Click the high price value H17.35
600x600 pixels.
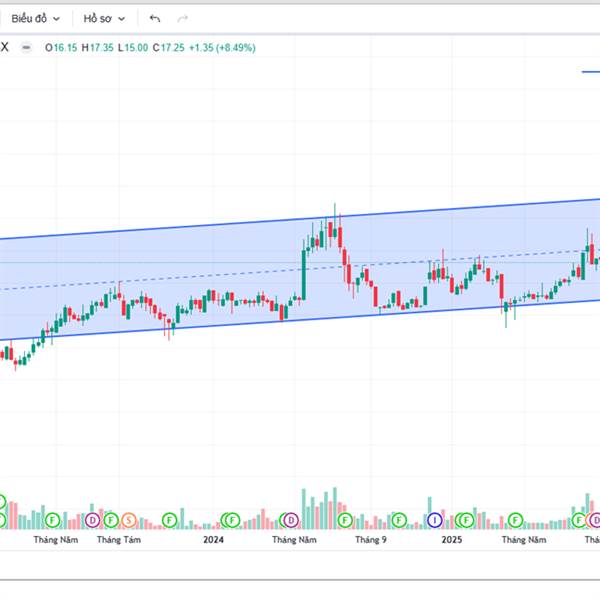tap(98, 48)
